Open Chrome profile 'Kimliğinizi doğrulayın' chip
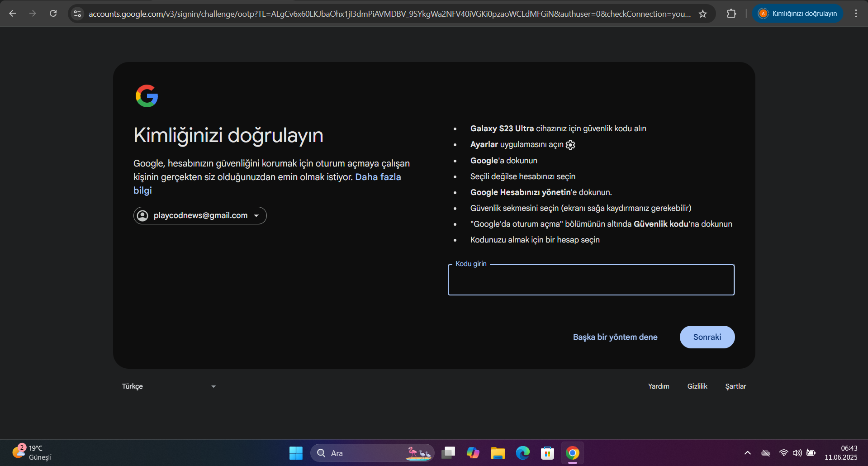The image size is (868, 466). click(798, 14)
